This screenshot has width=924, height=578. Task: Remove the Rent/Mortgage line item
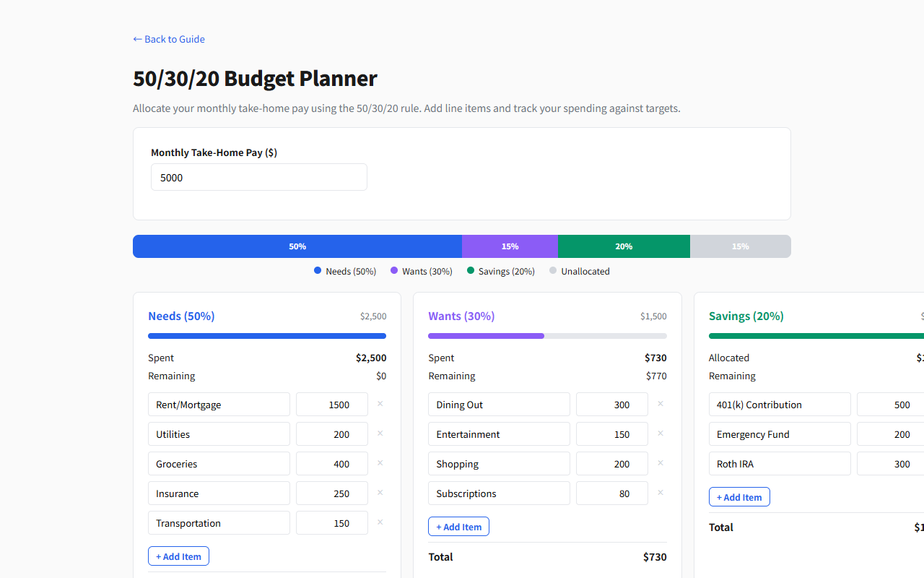pyautogui.click(x=380, y=404)
